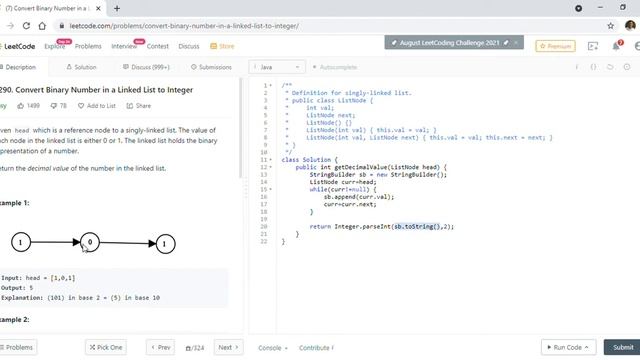Open a new browser tab
The width and height of the screenshot is (640, 360).
tap(117, 8)
